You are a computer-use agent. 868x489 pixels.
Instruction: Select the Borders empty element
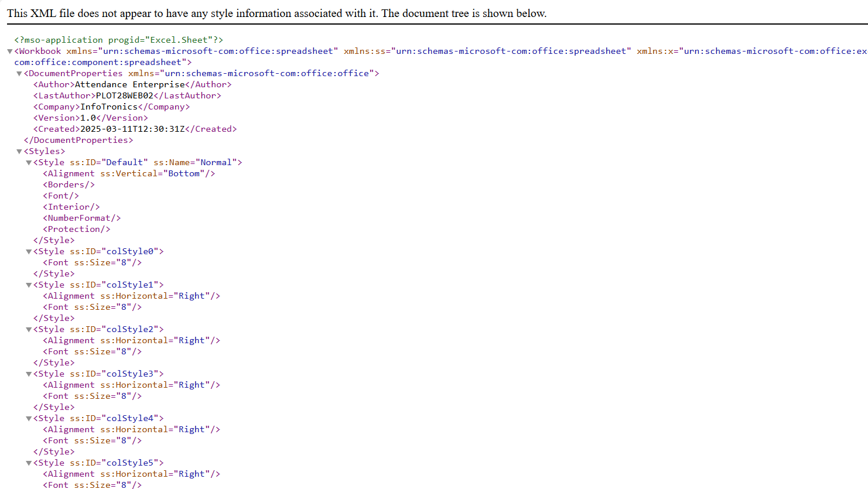point(69,184)
